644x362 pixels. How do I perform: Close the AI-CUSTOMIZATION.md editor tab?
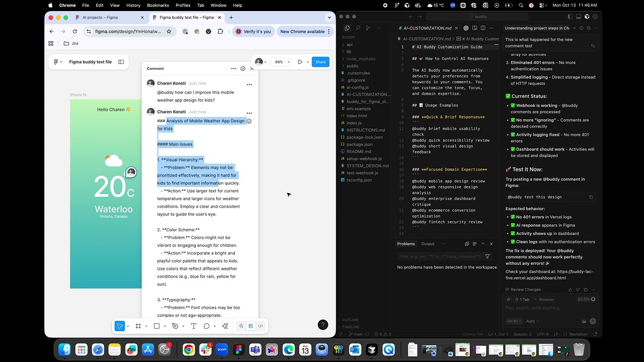point(457,28)
